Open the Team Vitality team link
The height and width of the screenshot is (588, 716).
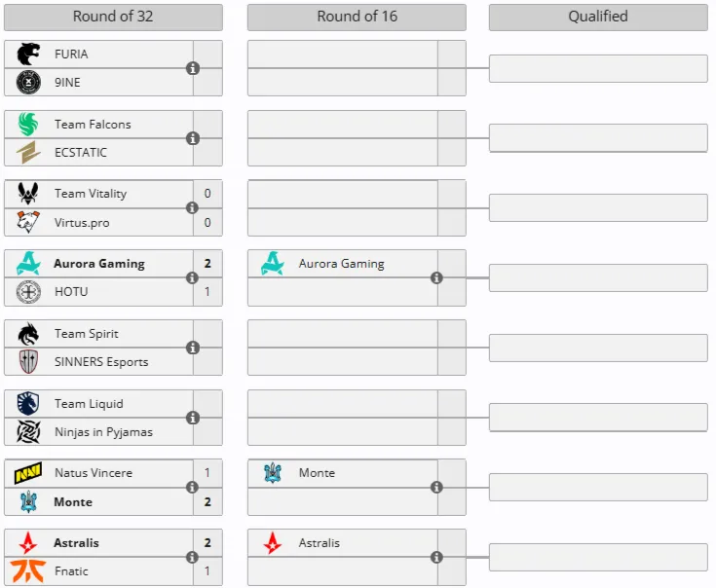(x=91, y=194)
